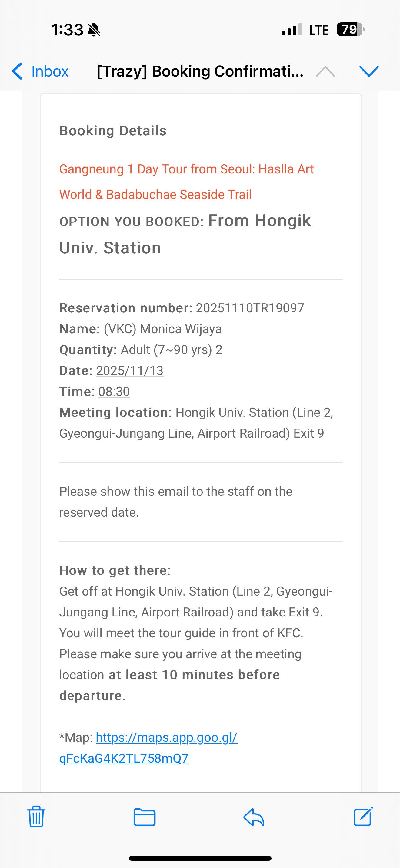Tap the home indicator bar
The image size is (400, 868).
coord(200,858)
